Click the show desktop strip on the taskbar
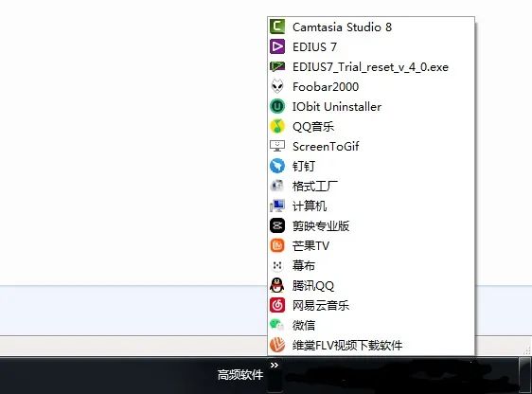Screen dimensions: 532x394 click(x=524, y=375)
